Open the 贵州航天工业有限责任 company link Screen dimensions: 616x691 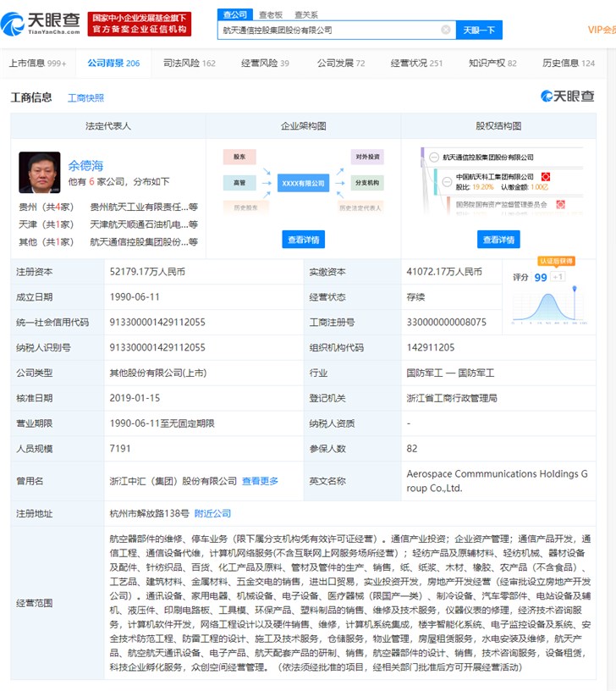(144, 207)
